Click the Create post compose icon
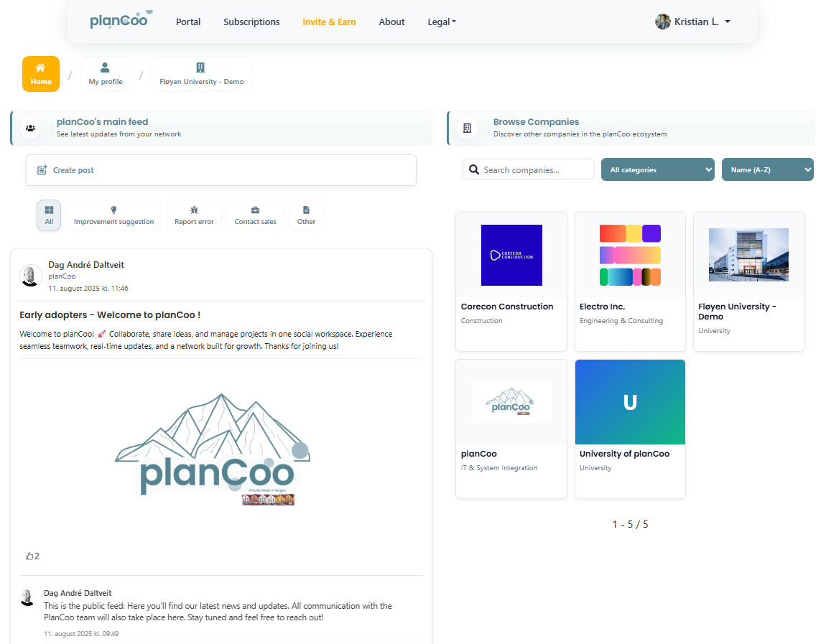 pos(42,169)
